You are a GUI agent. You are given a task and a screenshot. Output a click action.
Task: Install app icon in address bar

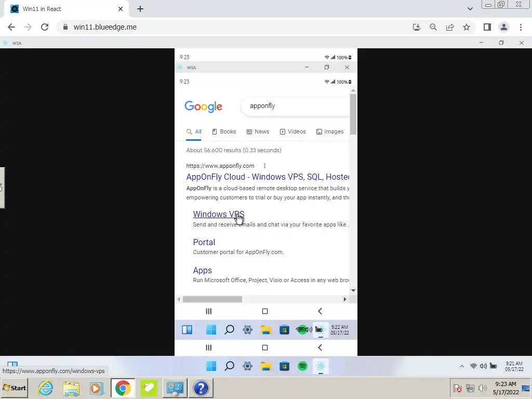pos(417,27)
